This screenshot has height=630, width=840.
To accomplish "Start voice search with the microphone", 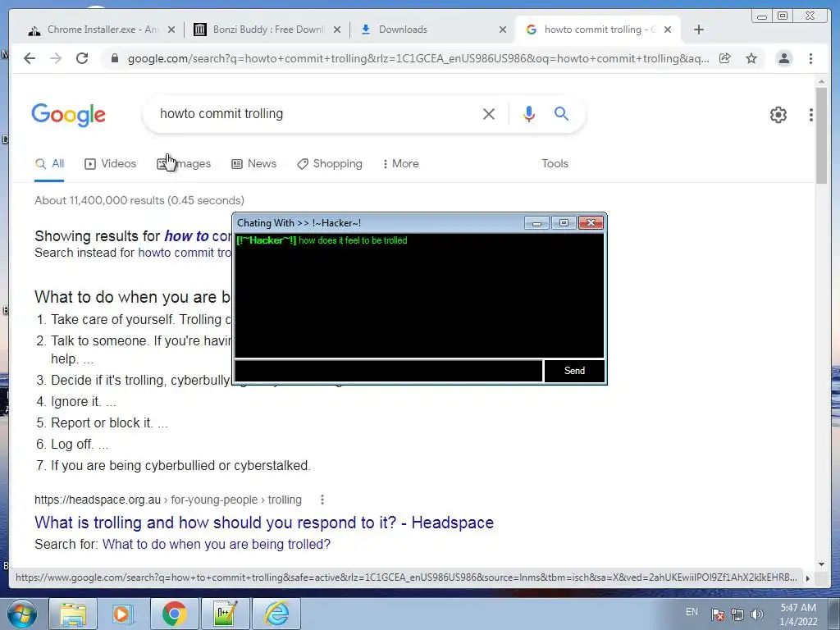I will point(529,113).
